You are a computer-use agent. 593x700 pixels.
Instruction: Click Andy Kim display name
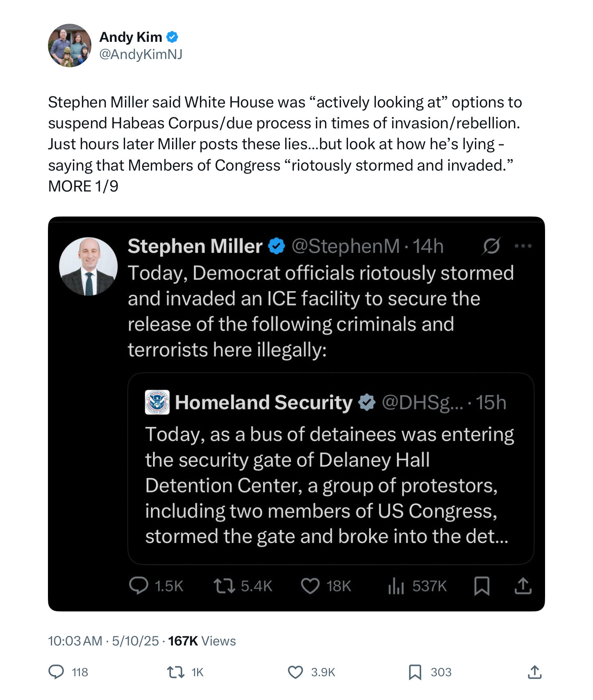[x=131, y=37]
